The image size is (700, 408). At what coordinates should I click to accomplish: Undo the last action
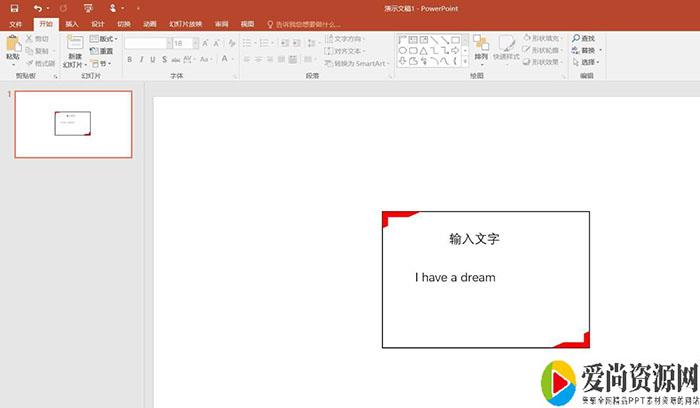(36, 8)
